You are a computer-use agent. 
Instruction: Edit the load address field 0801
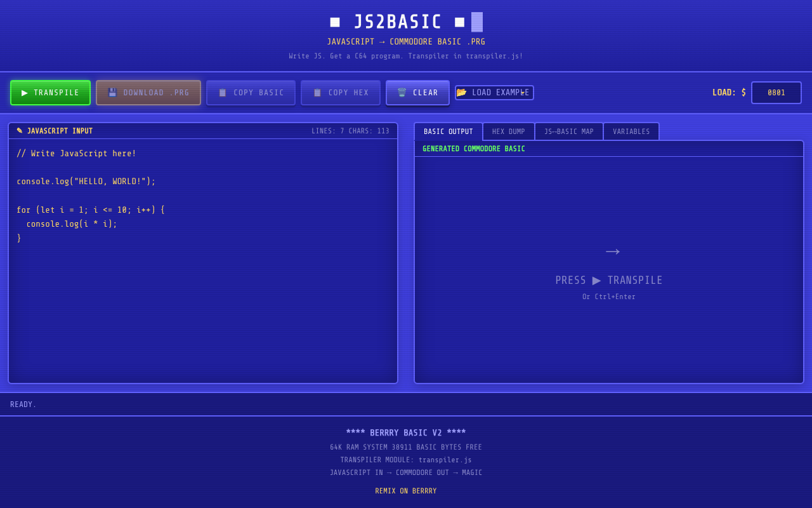click(x=776, y=93)
